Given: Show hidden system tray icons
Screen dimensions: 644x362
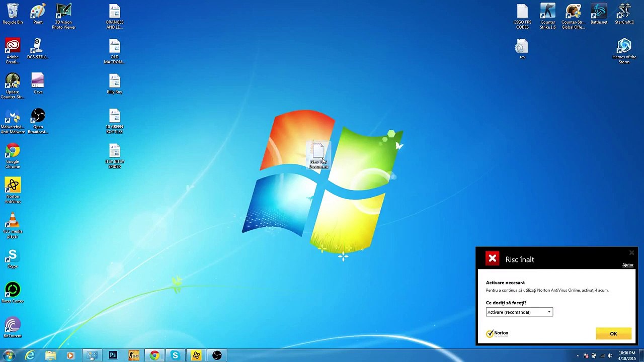Looking at the screenshot, I should coord(578,356).
